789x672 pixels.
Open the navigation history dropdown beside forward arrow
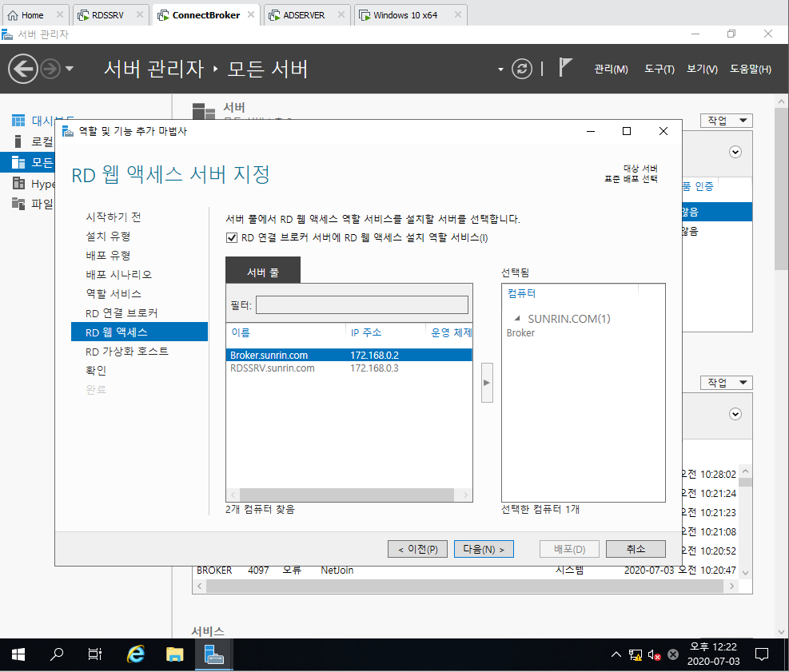(70, 69)
